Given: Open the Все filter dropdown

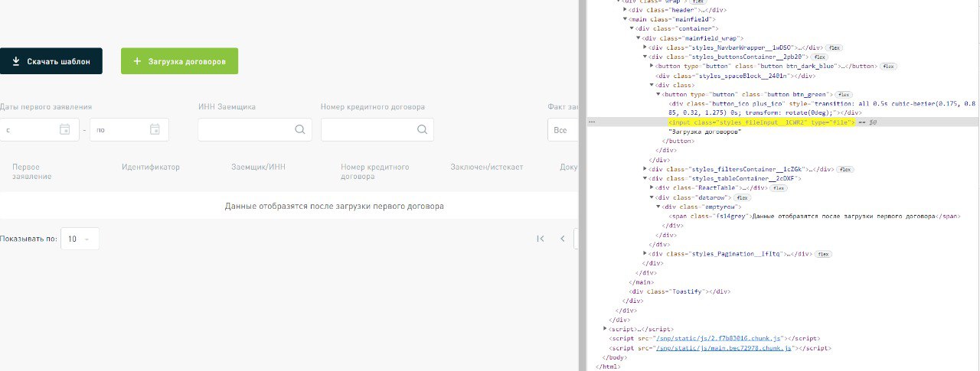Looking at the screenshot, I should (x=563, y=130).
